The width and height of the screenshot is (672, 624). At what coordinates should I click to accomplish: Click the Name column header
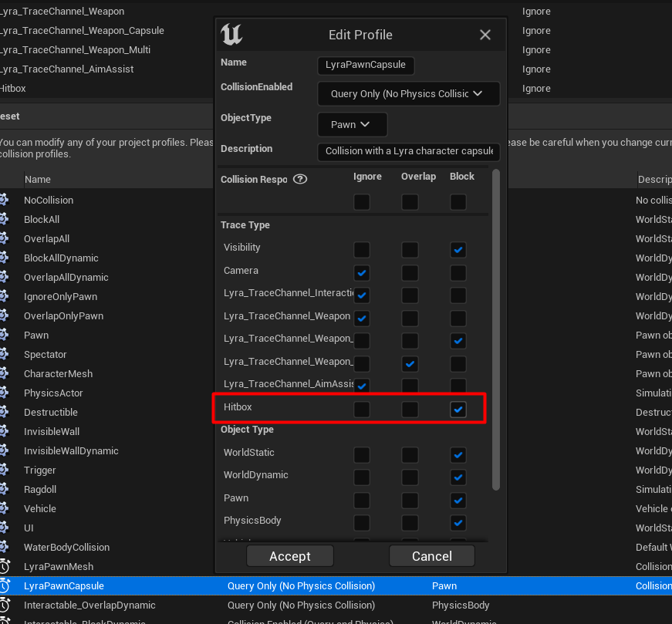[37, 179]
